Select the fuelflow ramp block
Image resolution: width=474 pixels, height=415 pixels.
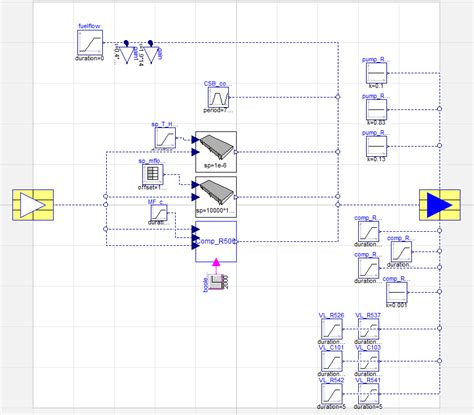(x=90, y=43)
